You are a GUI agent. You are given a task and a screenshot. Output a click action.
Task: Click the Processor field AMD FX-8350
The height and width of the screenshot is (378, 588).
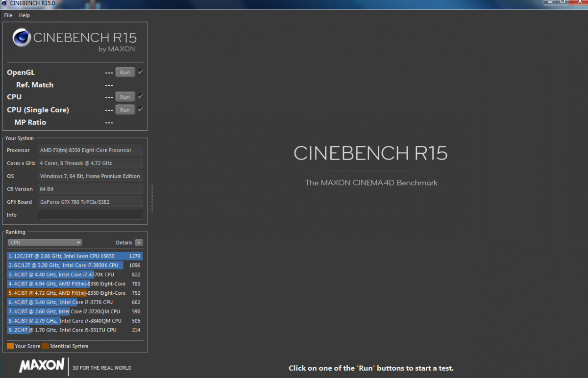click(x=90, y=150)
